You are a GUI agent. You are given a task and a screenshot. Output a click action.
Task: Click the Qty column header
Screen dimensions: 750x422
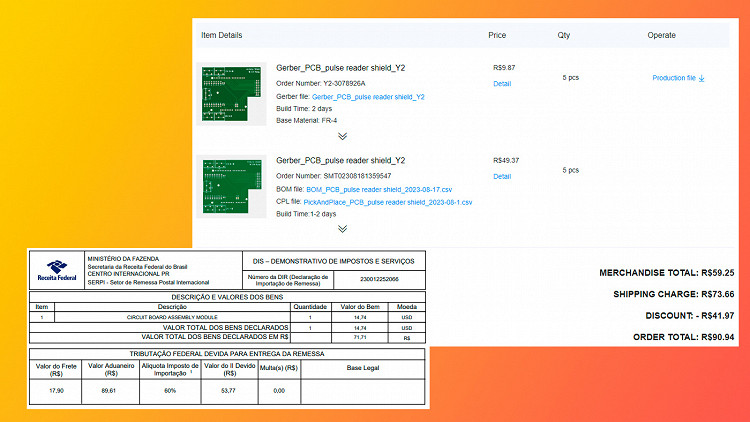pyautogui.click(x=564, y=35)
